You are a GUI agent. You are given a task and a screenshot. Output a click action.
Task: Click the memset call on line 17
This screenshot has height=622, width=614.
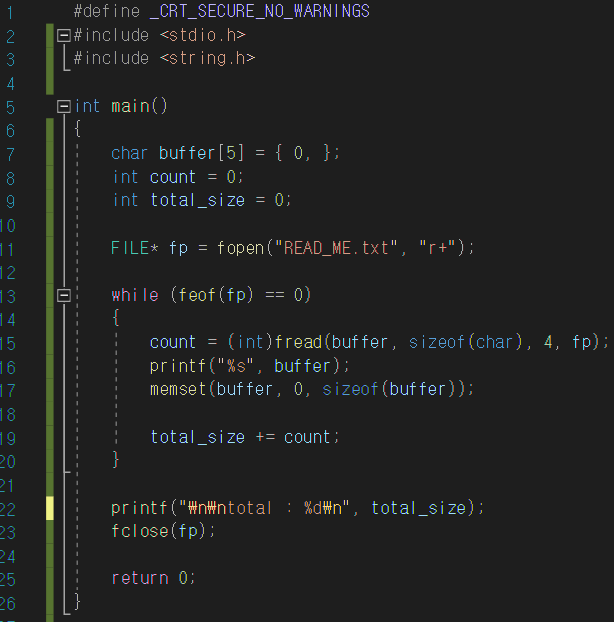178,389
